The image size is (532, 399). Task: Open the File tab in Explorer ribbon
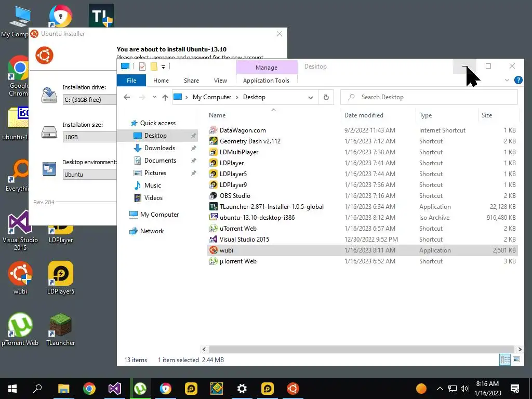131,81
